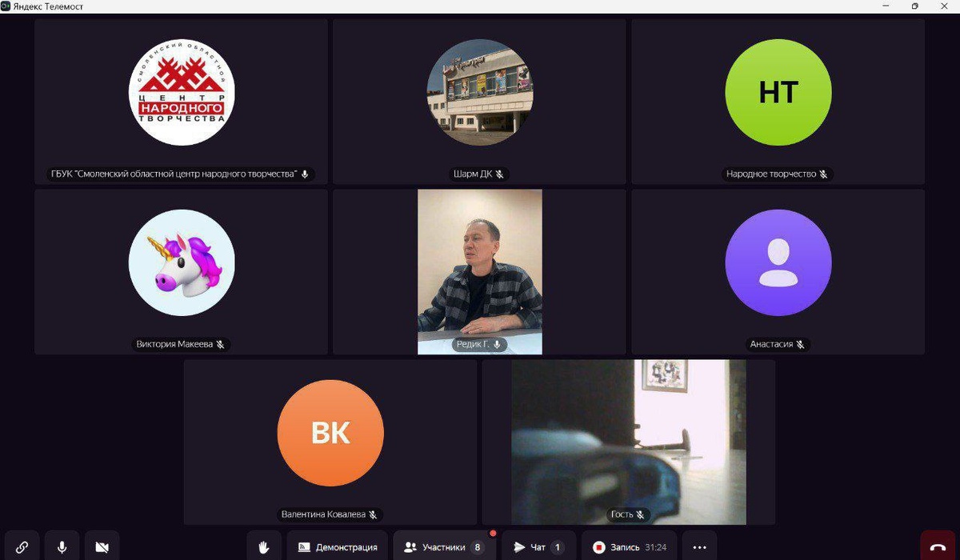Close the Яндекс Телемост window
This screenshot has height=560, width=960.
[x=944, y=6]
